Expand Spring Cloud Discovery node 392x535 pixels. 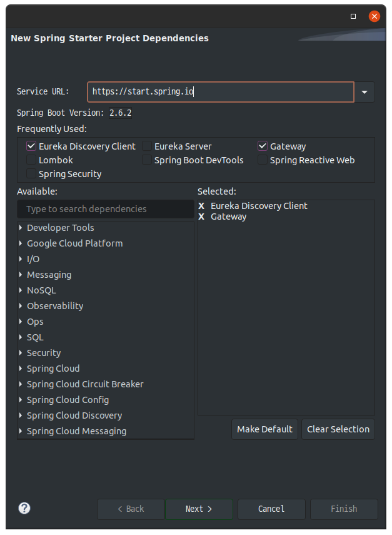click(21, 415)
